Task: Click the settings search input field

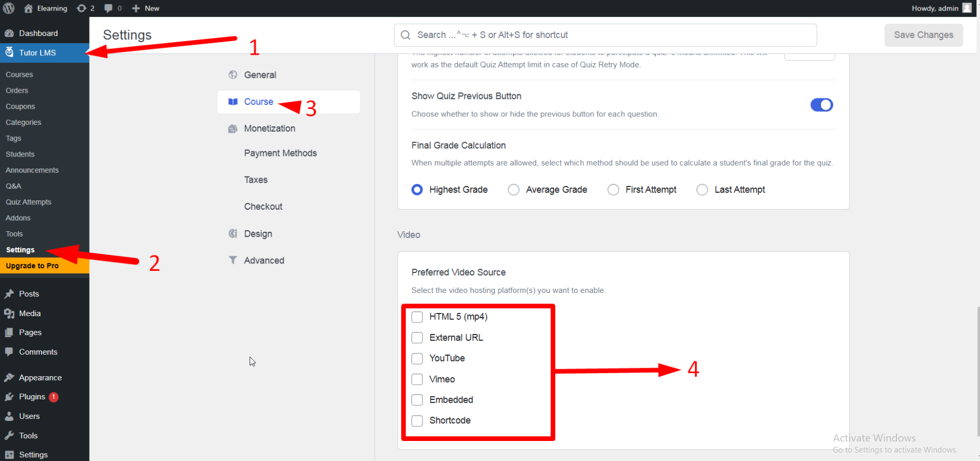Action: 605,35
